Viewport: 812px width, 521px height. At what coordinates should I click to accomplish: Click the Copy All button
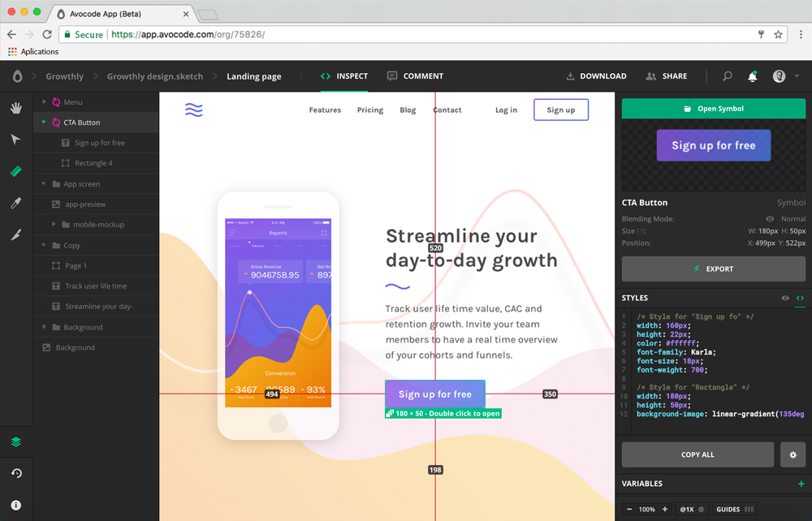[698, 454]
